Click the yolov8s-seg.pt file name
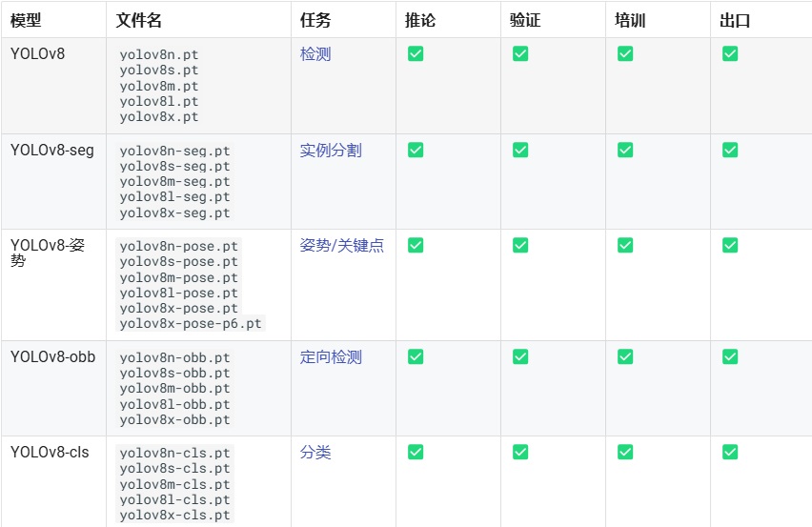 coord(174,166)
